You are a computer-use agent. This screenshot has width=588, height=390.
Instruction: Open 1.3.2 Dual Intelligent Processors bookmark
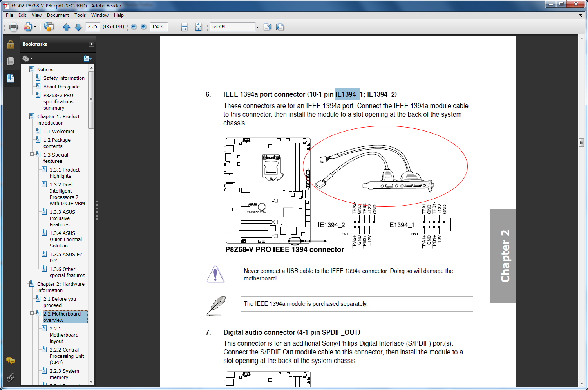[x=67, y=194]
